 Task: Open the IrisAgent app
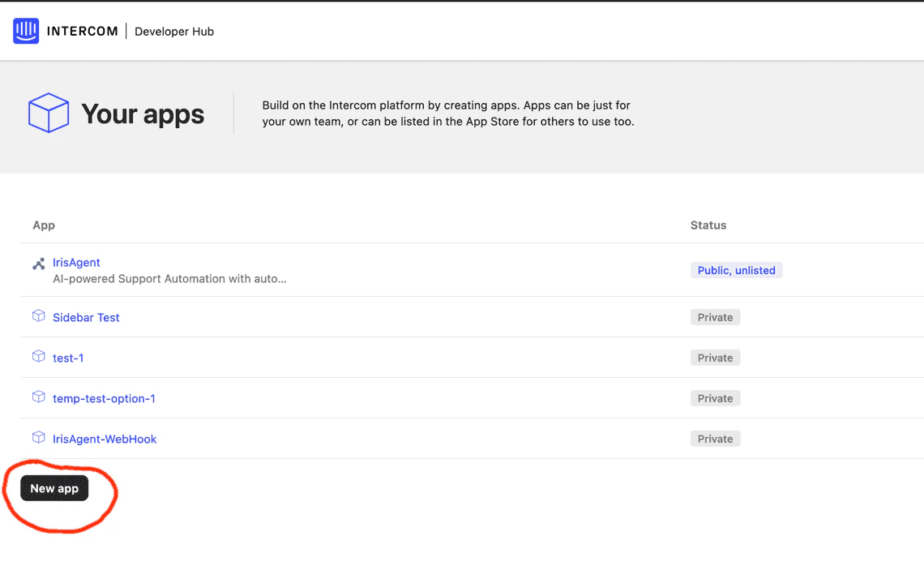tap(77, 263)
